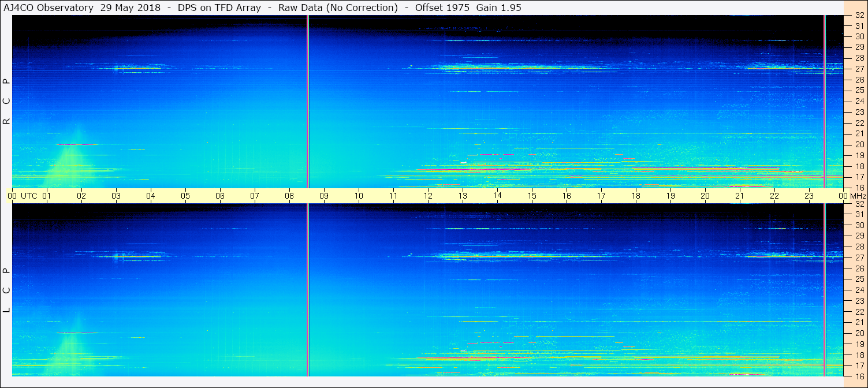Image resolution: width=868 pixels, height=388 pixels.
Task: Click the 22 MHz scale label of LCP panel
Action: pos(859,312)
